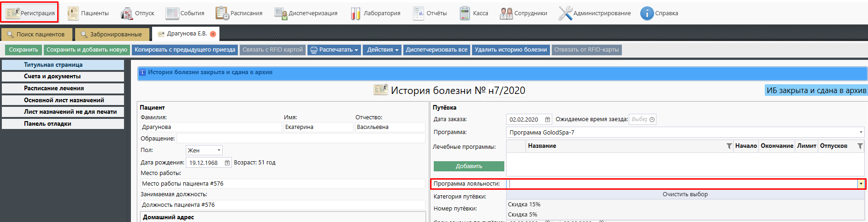Open the Сотрудники staff icon
The height and width of the screenshot is (222, 868).
click(506, 13)
